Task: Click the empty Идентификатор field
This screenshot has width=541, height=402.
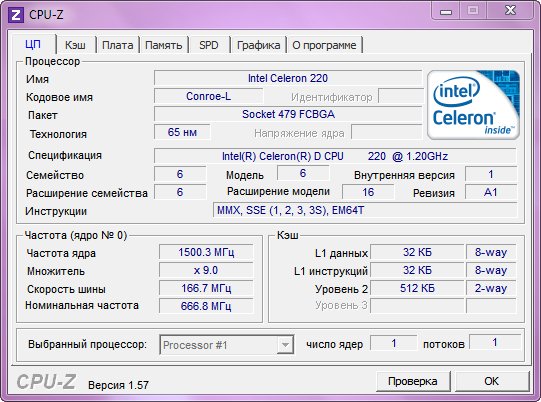Action: point(401,96)
